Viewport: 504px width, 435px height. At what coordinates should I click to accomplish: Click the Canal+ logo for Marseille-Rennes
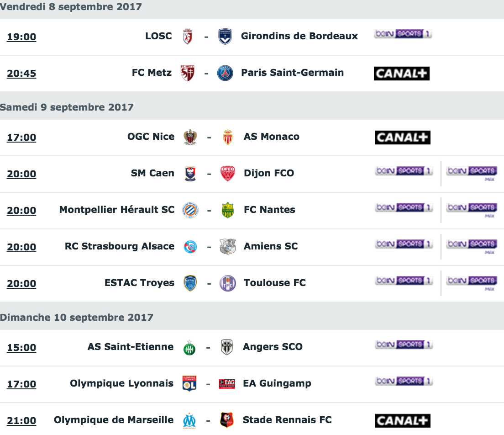[403, 420]
